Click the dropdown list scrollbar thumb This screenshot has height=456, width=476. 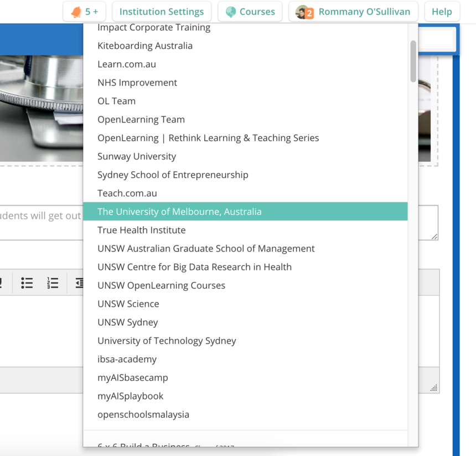pos(413,61)
